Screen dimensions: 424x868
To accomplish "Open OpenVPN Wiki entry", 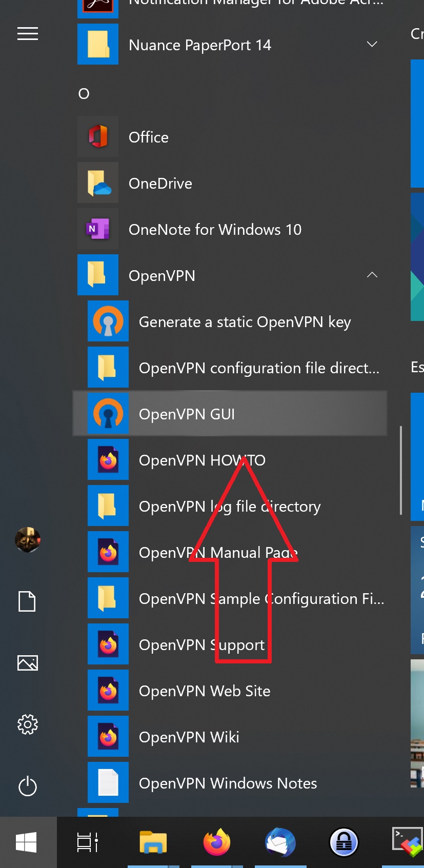I will click(x=189, y=737).
